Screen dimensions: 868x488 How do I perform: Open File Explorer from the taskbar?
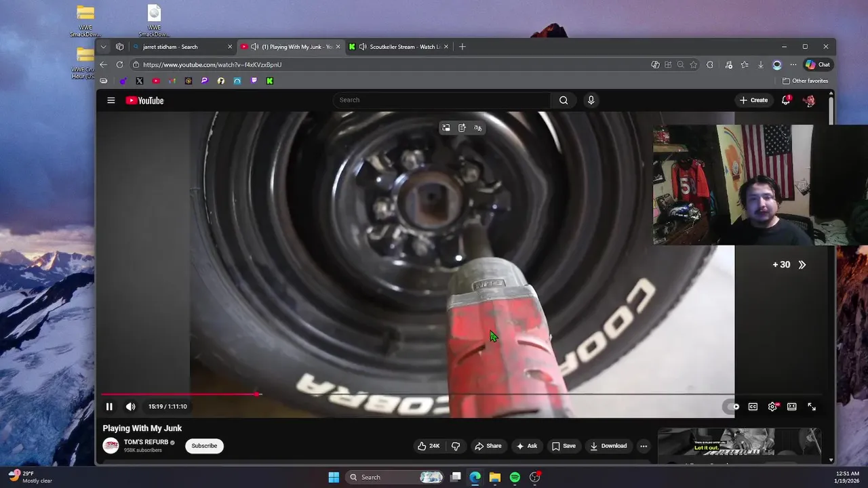click(495, 477)
